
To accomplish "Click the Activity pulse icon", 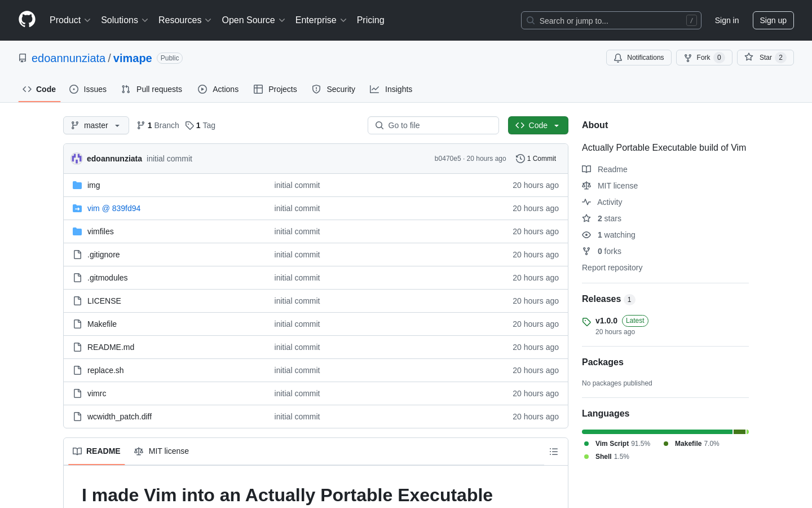I will [x=586, y=202].
